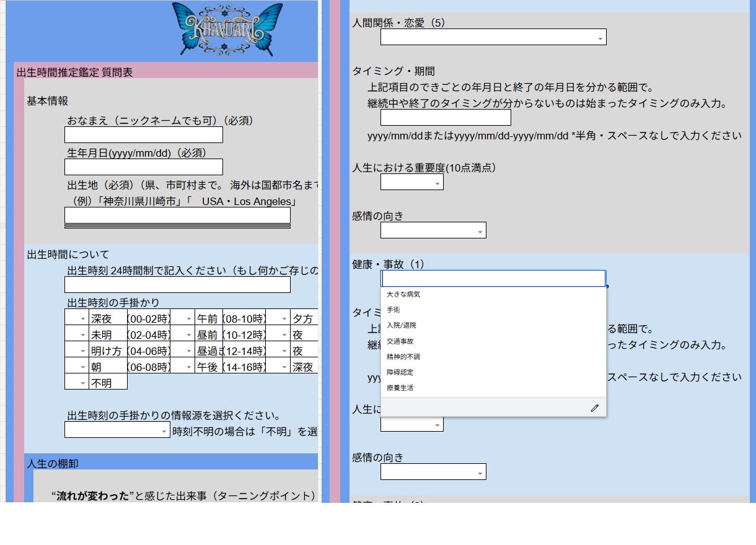Screen dimensions: 756x545
Task: Open dropdown beside 不明
Action: point(77,382)
